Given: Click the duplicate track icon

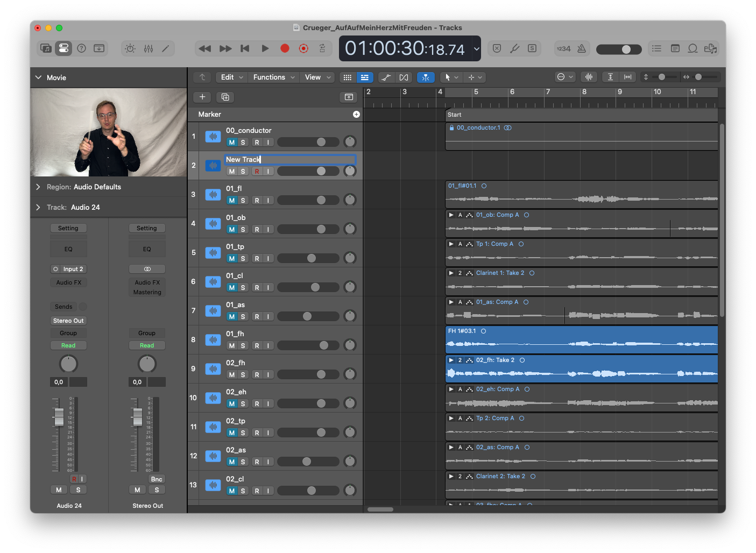Looking at the screenshot, I should (225, 97).
